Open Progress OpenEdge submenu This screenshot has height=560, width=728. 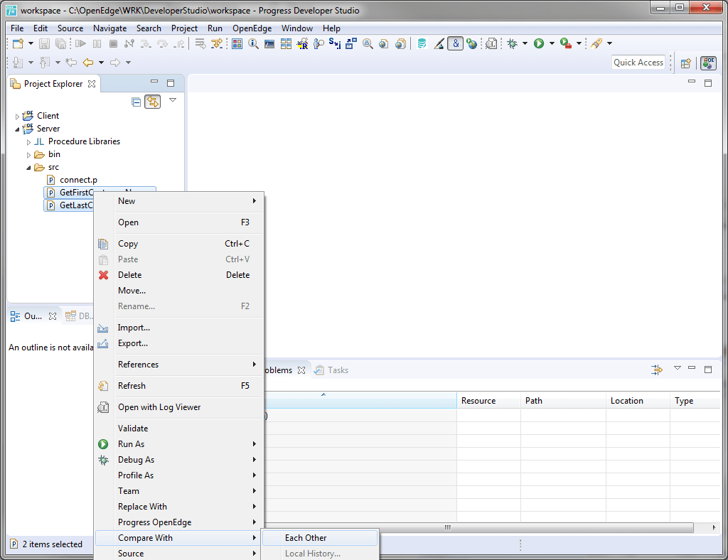click(178, 522)
